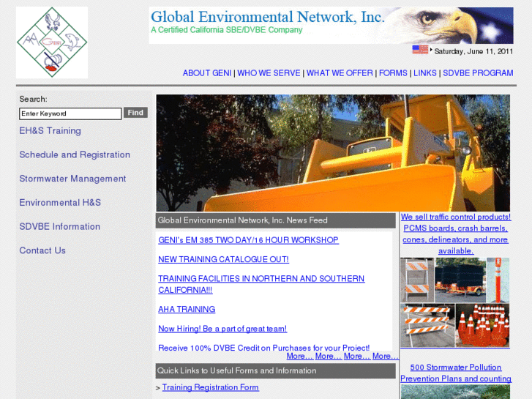
Task: Click the Enter Keyword search field
Action: [x=70, y=113]
